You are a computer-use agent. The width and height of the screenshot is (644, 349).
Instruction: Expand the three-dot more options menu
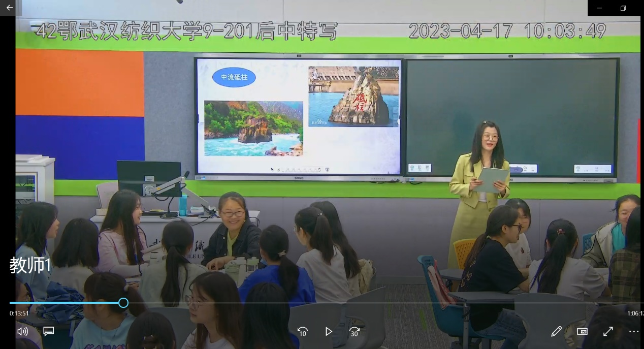633,331
